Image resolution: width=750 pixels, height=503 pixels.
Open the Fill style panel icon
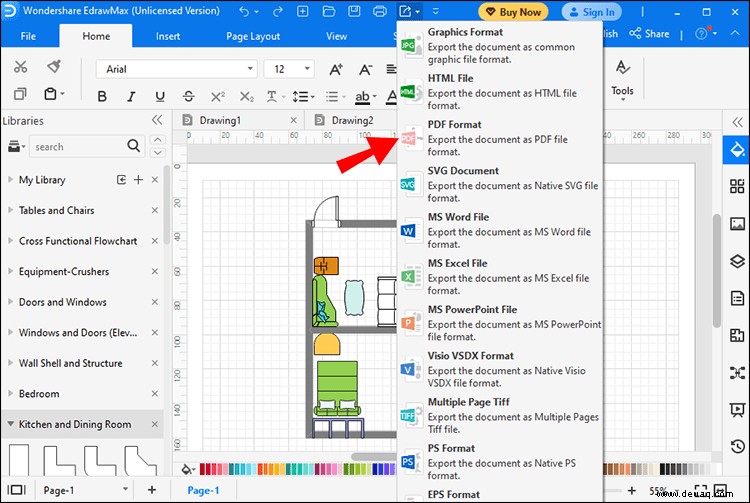[x=737, y=150]
